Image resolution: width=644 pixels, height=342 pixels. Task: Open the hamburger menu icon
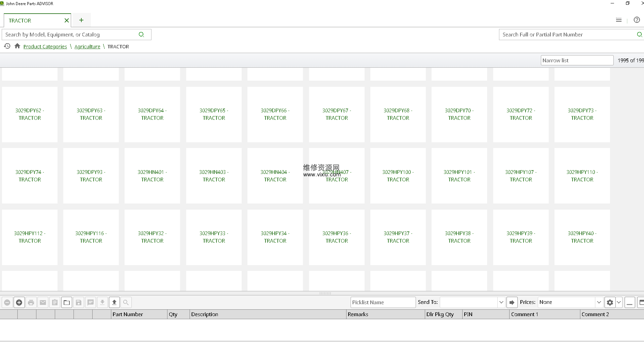click(x=619, y=20)
